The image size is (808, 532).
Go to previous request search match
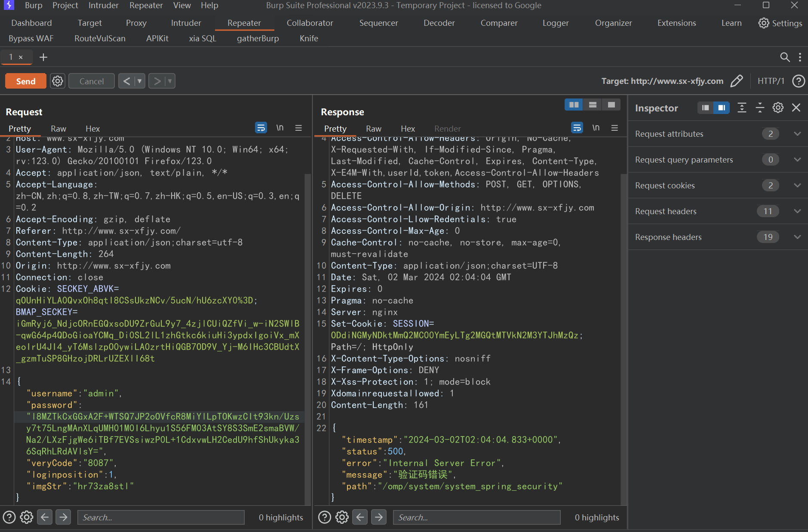[45, 517]
